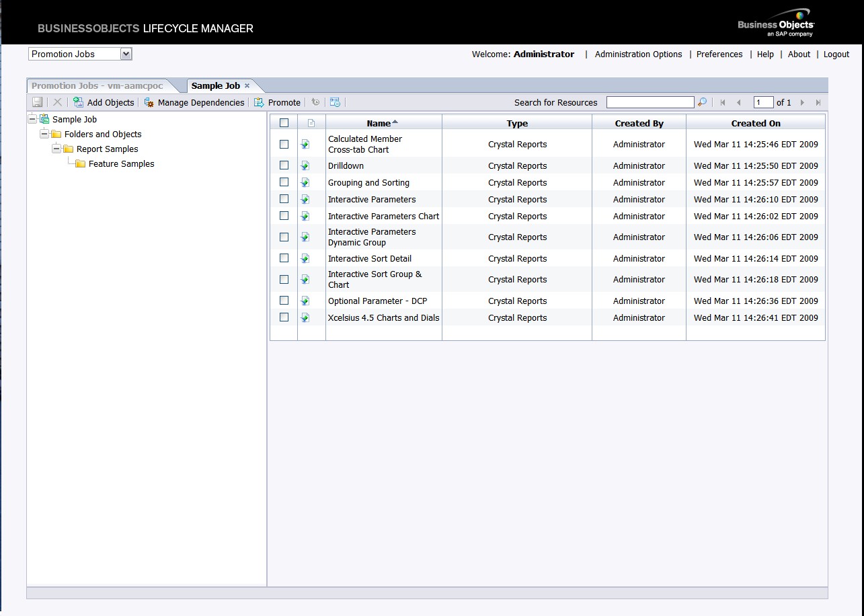Go to the previous page of results
The image size is (864, 616).
[738, 103]
